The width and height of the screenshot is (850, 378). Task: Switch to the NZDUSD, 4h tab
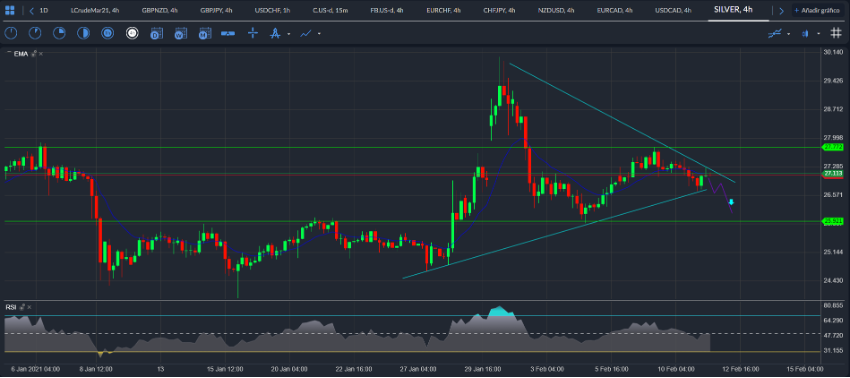coord(556,10)
